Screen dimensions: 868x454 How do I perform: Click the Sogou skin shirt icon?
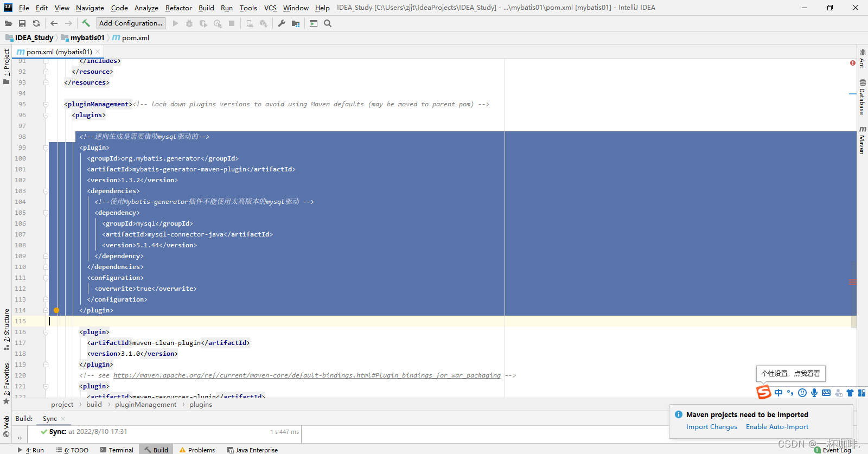[850, 393]
